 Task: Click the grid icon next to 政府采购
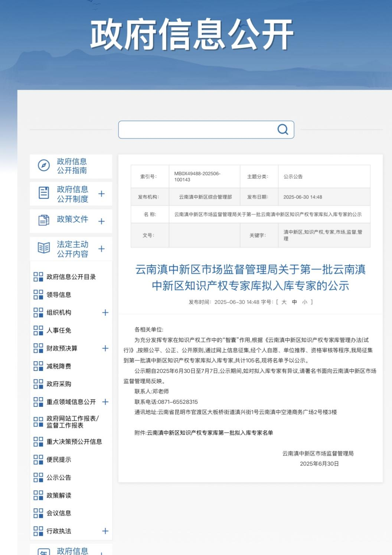[38, 384]
